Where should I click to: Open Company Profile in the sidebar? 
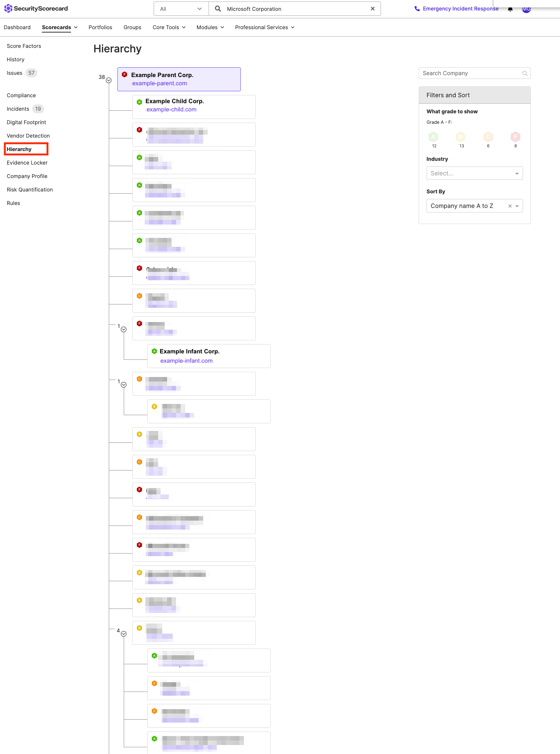click(x=27, y=176)
